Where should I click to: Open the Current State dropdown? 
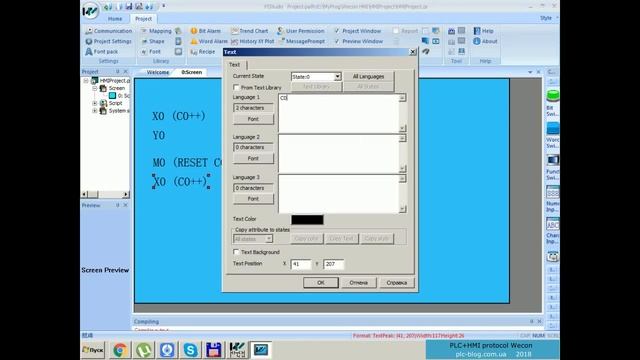pyautogui.click(x=337, y=77)
